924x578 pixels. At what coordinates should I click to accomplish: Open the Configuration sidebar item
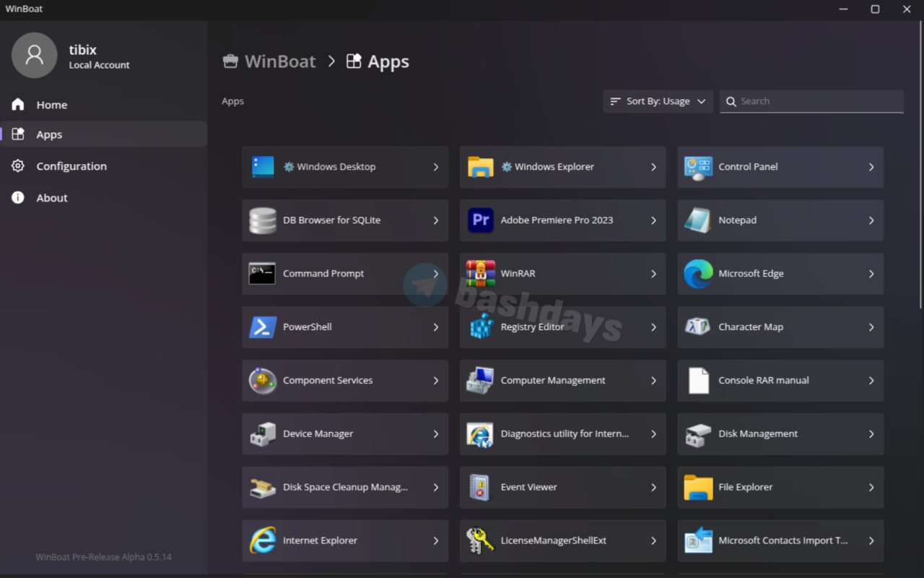[x=71, y=166]
